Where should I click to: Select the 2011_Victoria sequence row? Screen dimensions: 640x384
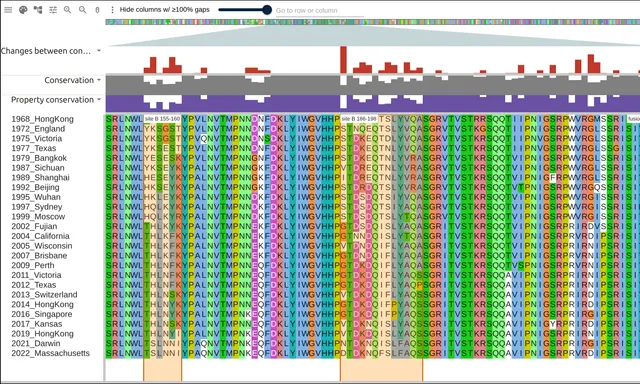[36, 275]
